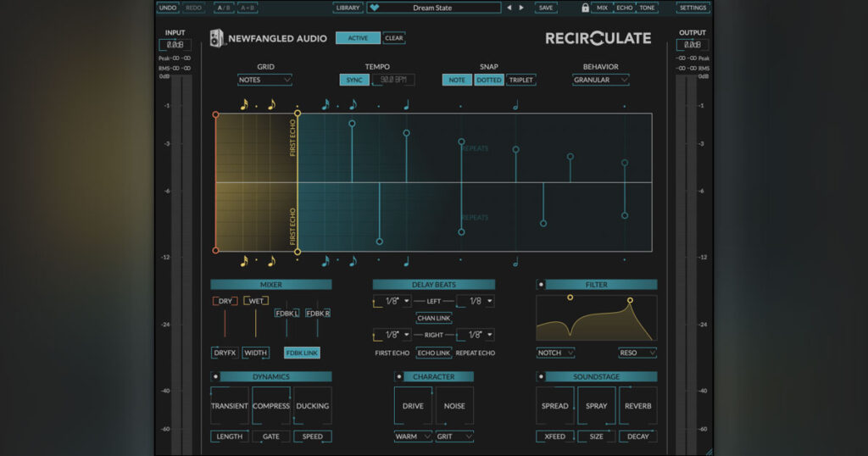Select the notch filter node handle
The width and height of the screenshot is (868, 456).
[x=570, y=298]
